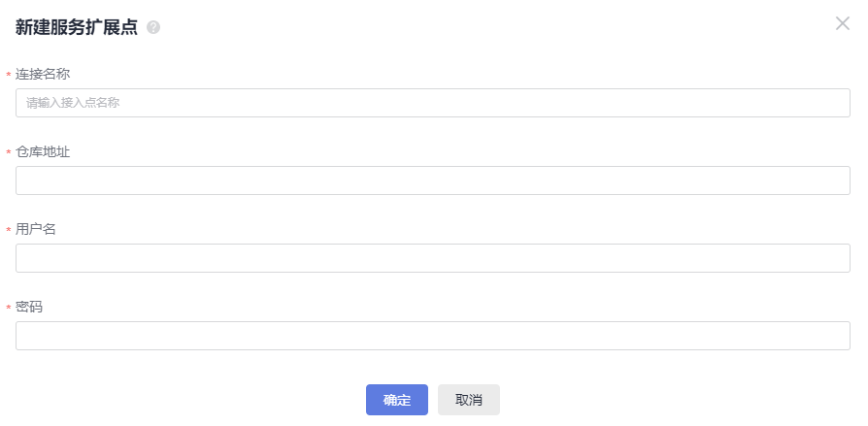Click the 仓库地址 field label
868x426 pixels.
click(42, 151)
